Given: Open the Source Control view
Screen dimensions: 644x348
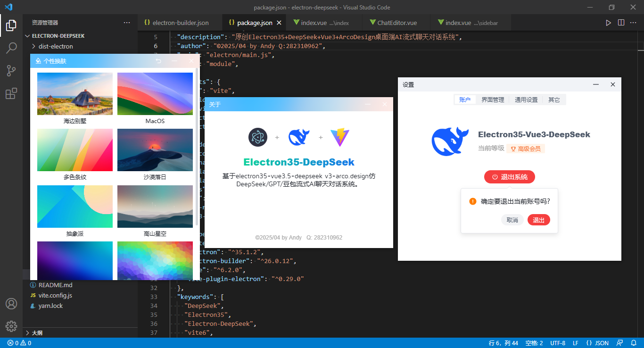Looking at the screenshot, I should pos(11,71).
